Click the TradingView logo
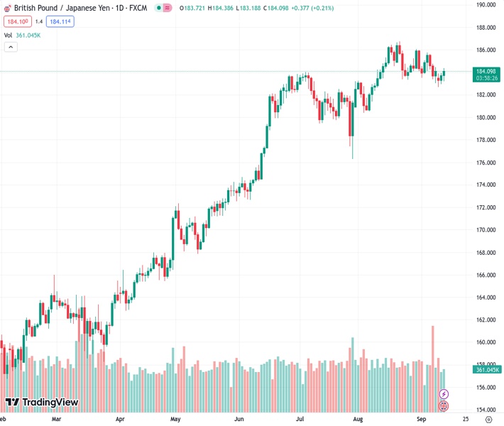504x426 pixels. coord(41,403)
